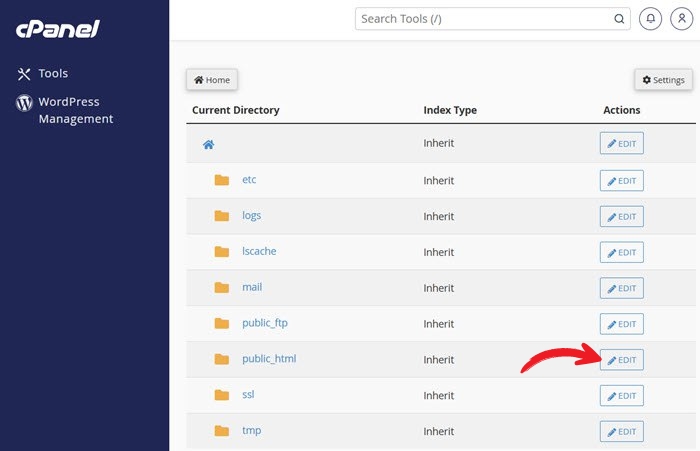Open the mail directory link
Screen dimensions: 700x451
[x=251, y=287]
